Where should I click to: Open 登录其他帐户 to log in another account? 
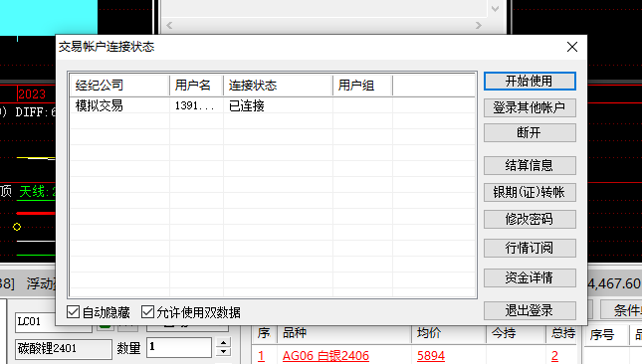click(530, 108)
